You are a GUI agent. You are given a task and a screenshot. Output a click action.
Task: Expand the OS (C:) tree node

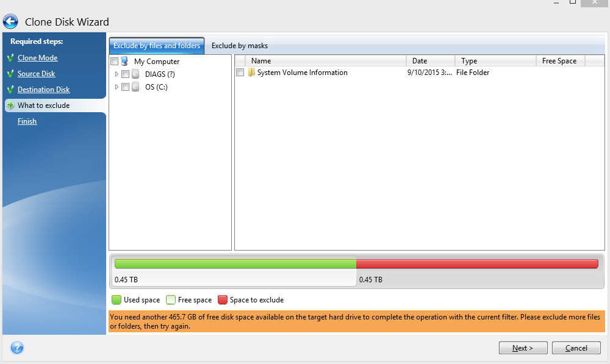click(117, 87)
